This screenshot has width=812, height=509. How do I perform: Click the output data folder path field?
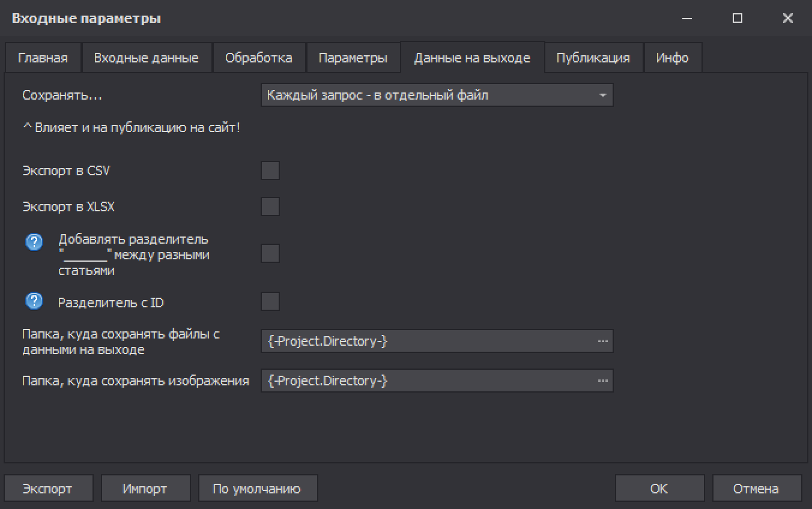(x=426, y=341)
